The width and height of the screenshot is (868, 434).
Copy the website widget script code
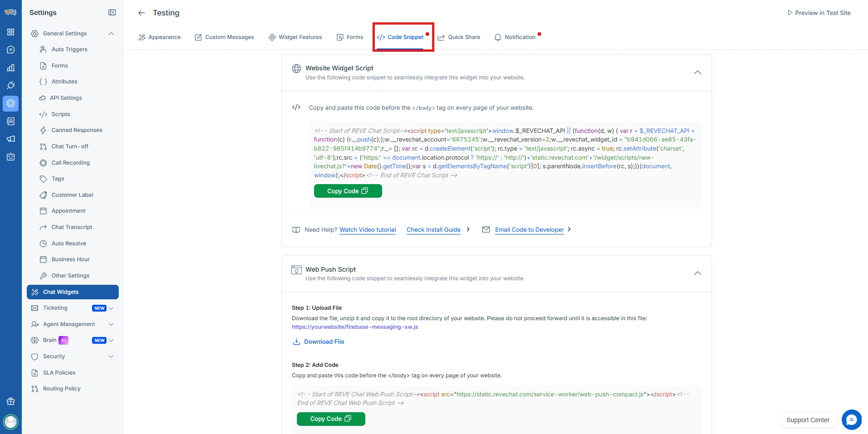click(x=348, y=191)
